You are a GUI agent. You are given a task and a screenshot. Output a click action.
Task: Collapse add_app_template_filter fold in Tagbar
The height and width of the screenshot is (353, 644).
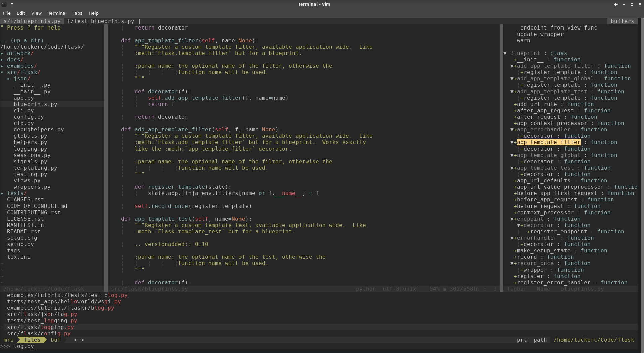point(512,66)
